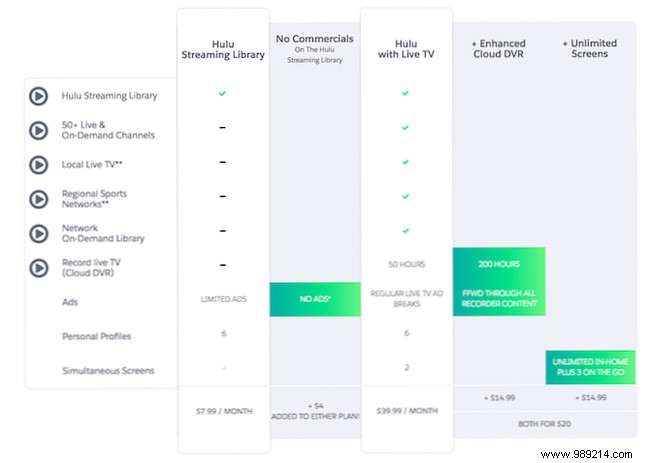This screenshot has height=463, width=647.
Task: Click the green NO ADS box
Action: pyautogui.click(x=315, y=300)
